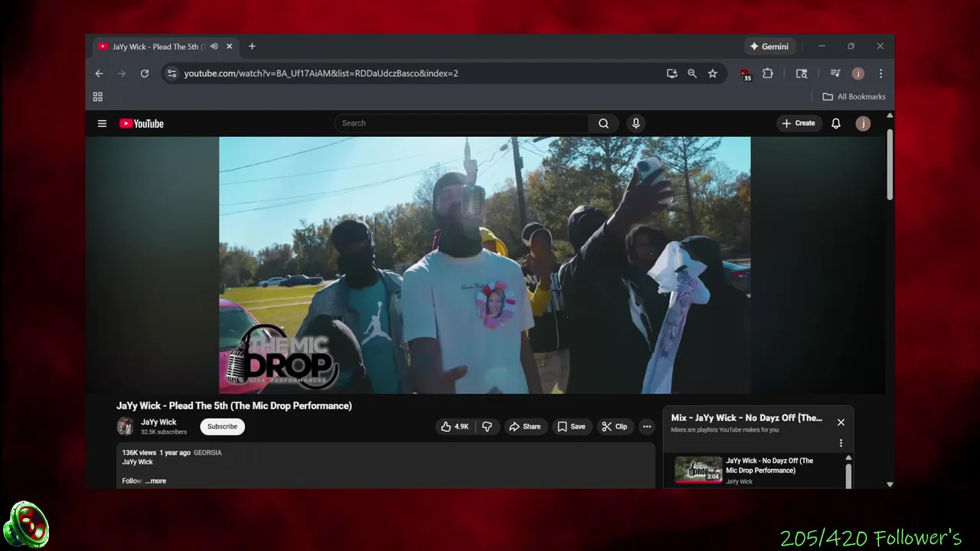Open Gemini in Chrome
980x551 pixels.
click(x=769, y=46)
